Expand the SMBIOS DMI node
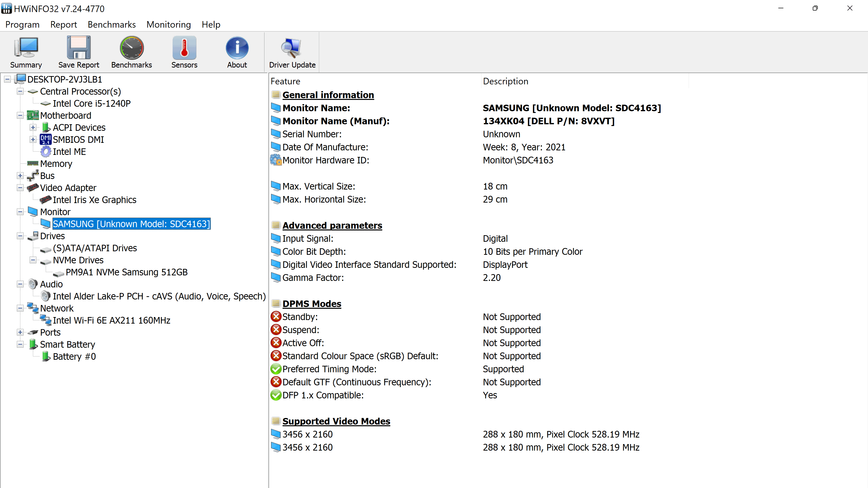Screen dimensions: 868x488 (33, 139)
